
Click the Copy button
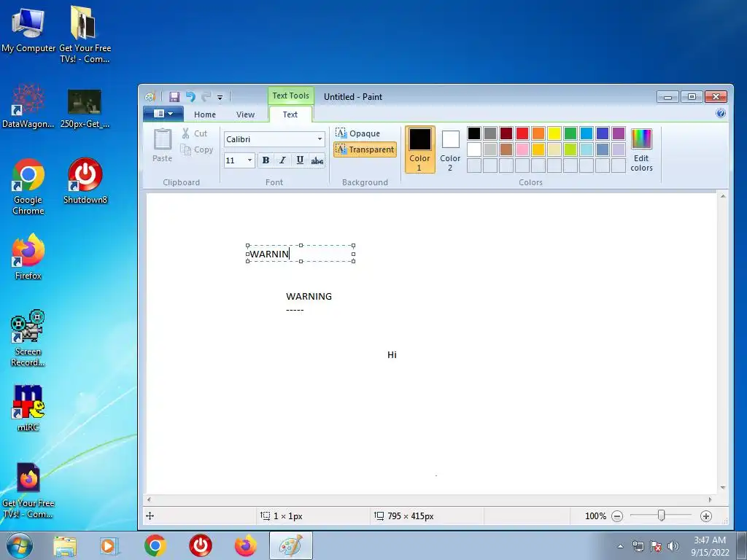(x=197, y=149)
